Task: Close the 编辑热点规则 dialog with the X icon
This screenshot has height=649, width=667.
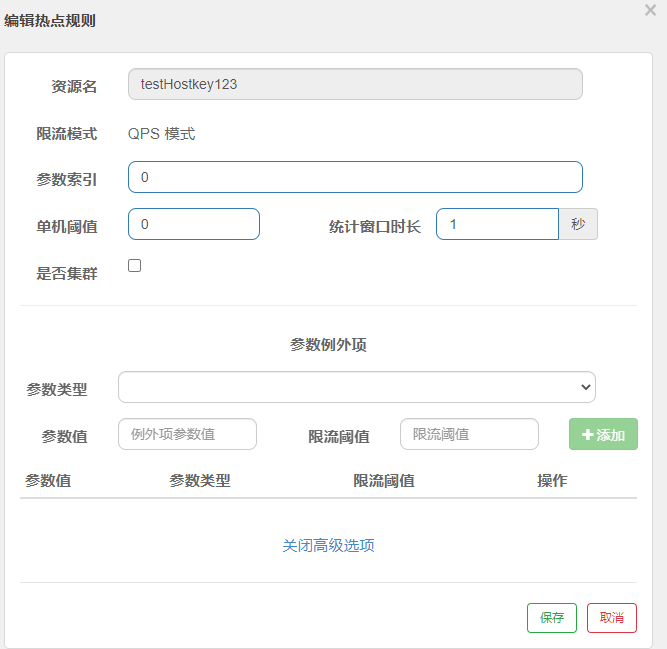Action: coord(650,10)
